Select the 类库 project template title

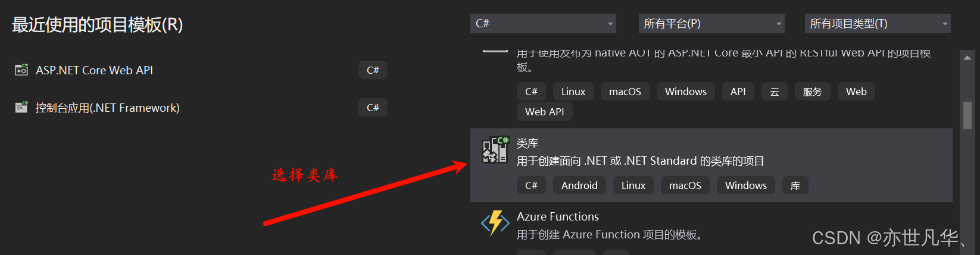pyautogui.click(x=528, y=143)
